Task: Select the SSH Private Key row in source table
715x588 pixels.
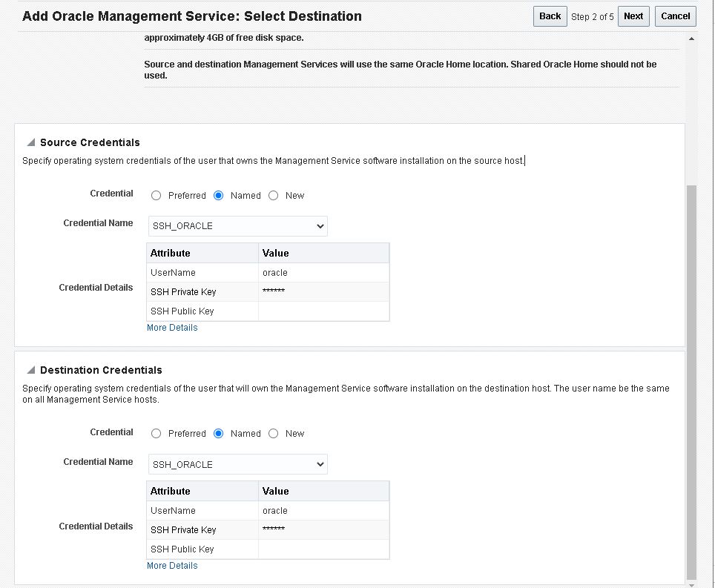Action: tap(202, 291)
